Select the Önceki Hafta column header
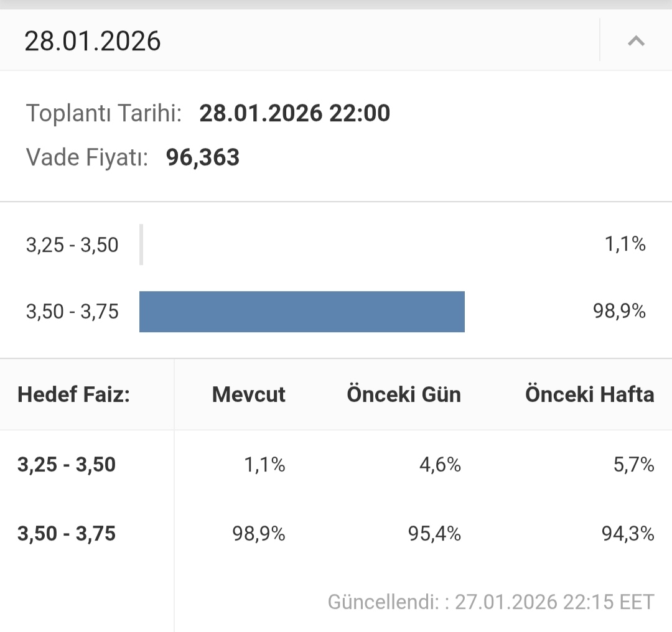This screenshot has height=632, width=672. [x=589, y=394]
